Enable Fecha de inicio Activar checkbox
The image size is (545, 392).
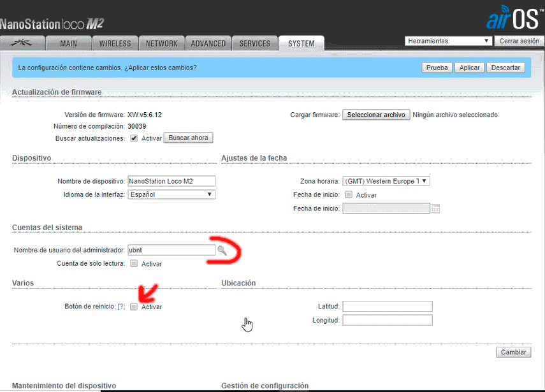(x=349, y=194)
